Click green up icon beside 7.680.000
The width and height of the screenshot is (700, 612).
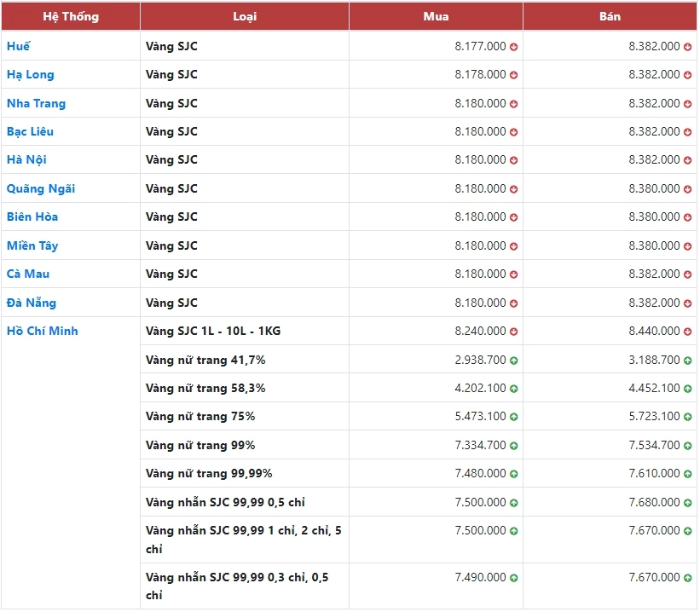tap(687, 503)
